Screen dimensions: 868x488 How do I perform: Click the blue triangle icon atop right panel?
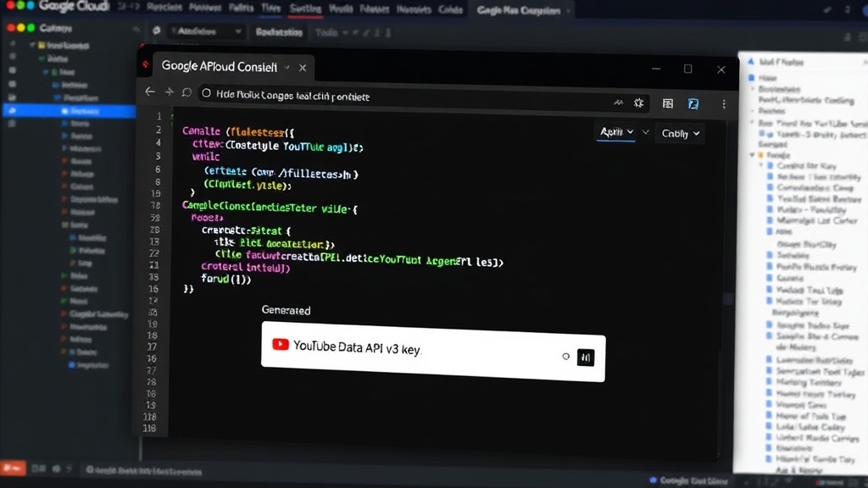click(x=751, y=61)
